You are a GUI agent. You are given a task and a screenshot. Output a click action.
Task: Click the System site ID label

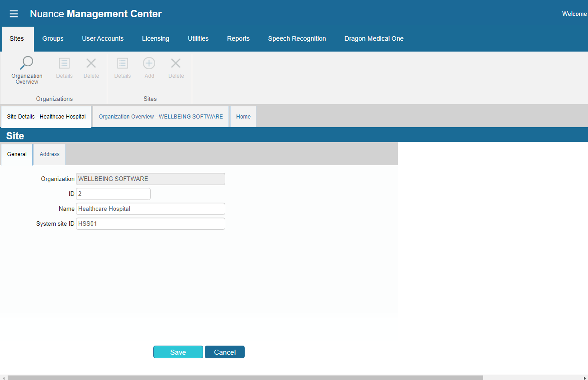(55, 223)
